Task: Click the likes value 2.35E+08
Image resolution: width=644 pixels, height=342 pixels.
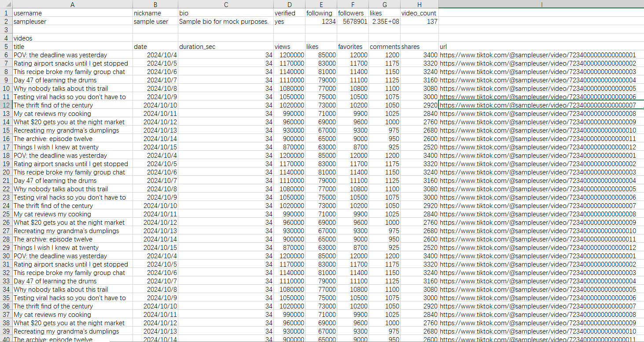Action: 384,22
